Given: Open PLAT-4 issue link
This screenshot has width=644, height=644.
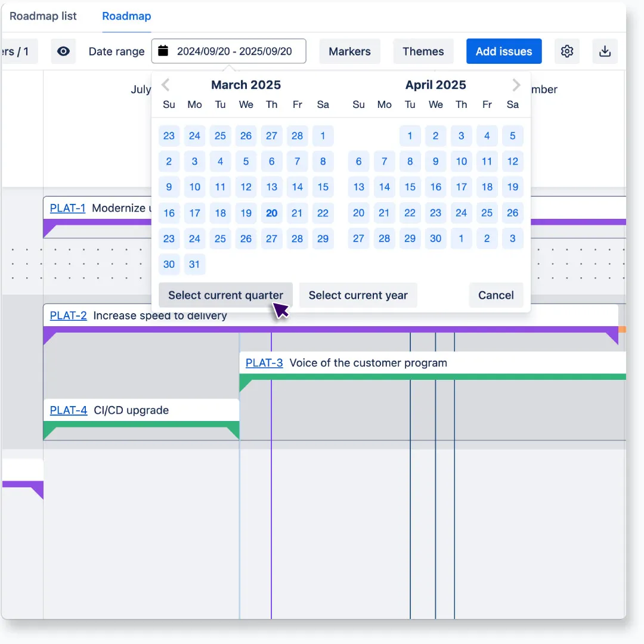Looking at the screenshot, I should coord(69,410).
